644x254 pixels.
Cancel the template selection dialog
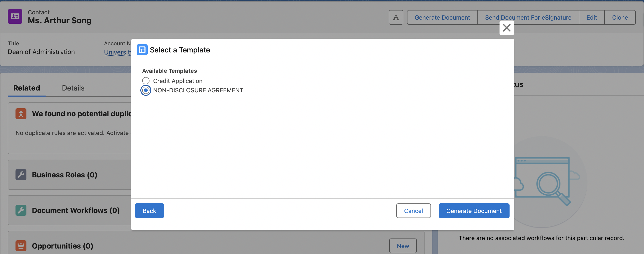tap(413, 211)
